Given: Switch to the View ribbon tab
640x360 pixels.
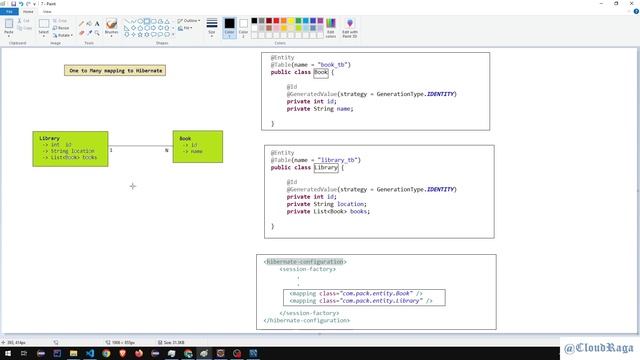Looking at the screenshot, I should coord(47,11).
